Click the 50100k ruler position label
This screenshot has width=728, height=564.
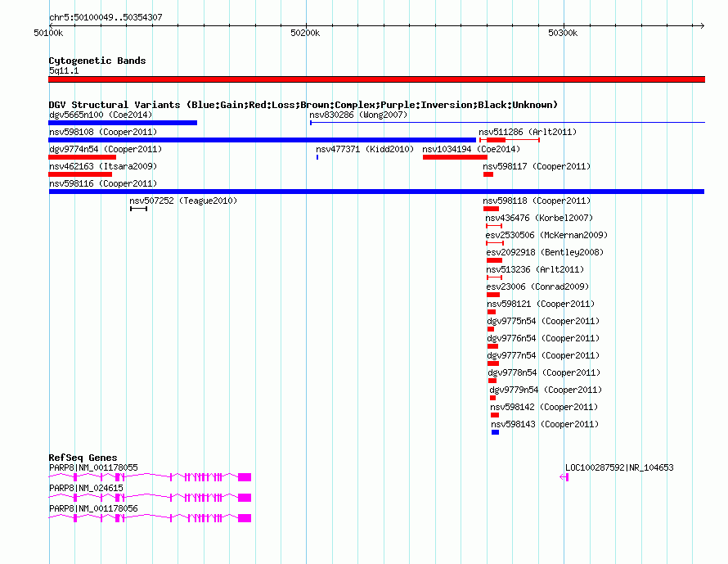click(x=48, y=33)
